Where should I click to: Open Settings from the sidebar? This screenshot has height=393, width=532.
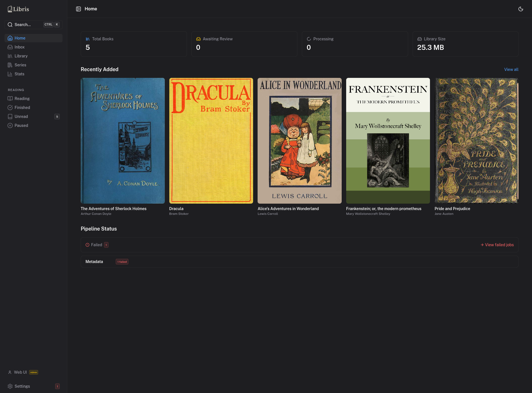[33, 386]
